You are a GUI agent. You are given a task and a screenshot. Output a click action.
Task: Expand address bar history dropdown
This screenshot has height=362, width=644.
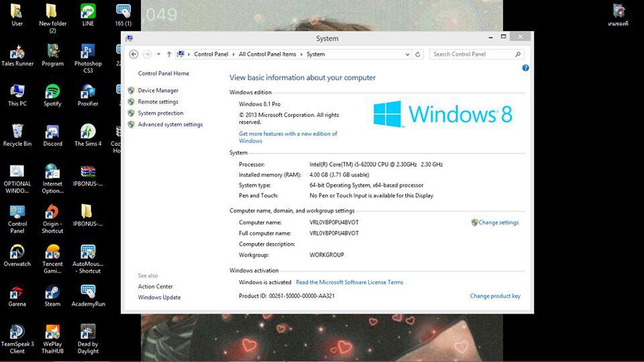click(407, 54)
